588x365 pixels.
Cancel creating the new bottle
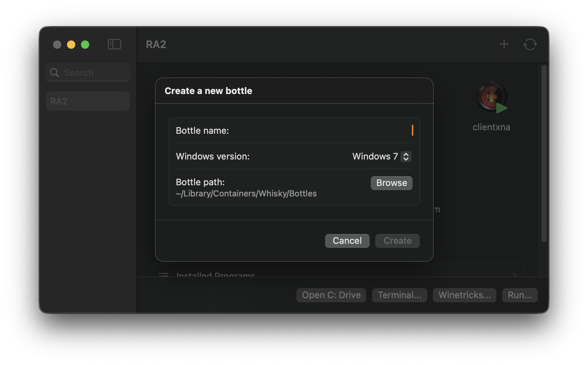(347, 241)
